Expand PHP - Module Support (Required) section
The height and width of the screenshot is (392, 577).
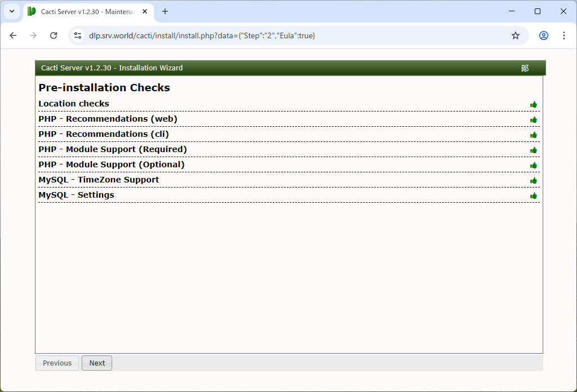(x=113, y=149)
